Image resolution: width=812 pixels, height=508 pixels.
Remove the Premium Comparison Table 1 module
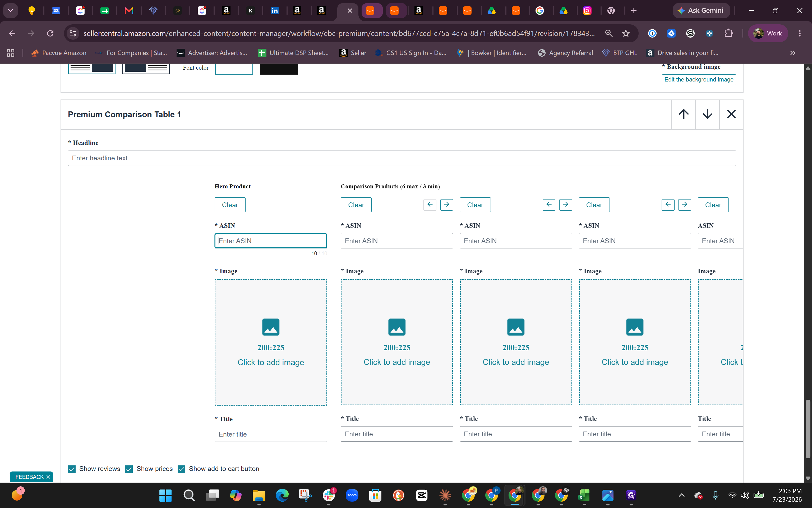click(731, 114)
